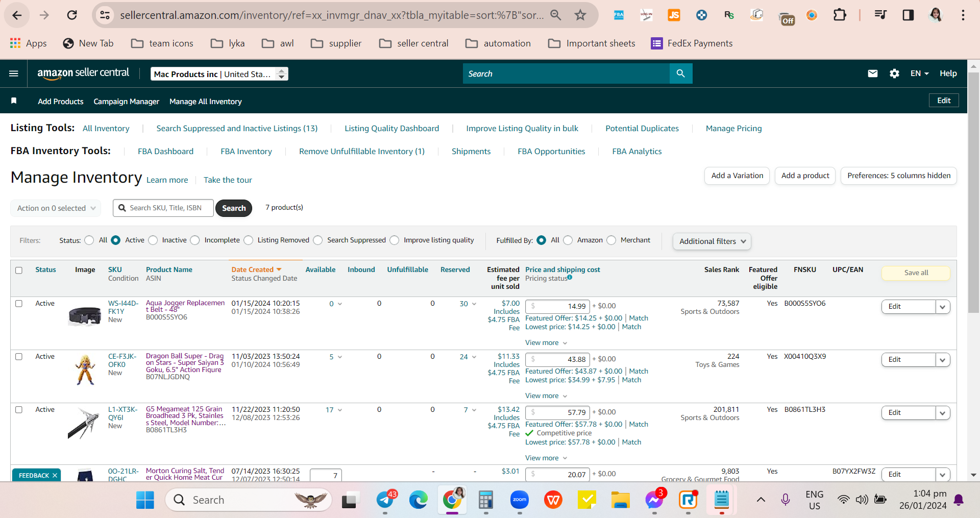The image size is (980, 518).
Task: Click the bookmark flag icon in navigation bar
Action: 14,101
